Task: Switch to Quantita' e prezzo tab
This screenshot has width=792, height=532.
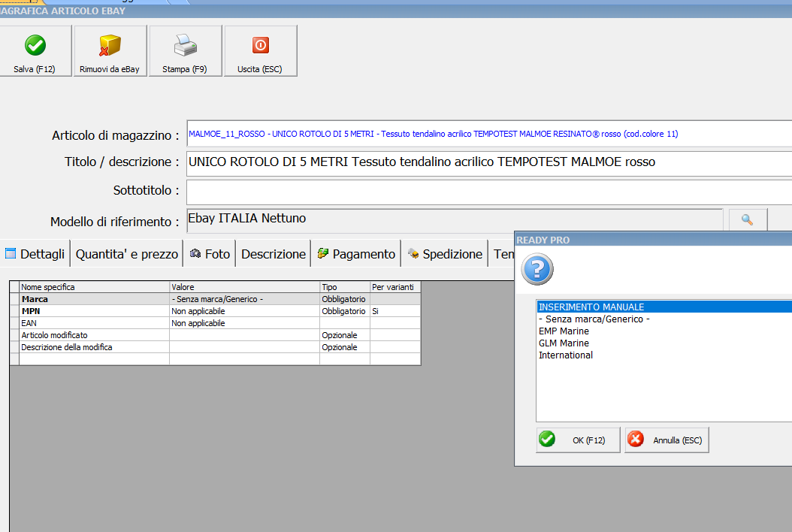Action: 127,254
